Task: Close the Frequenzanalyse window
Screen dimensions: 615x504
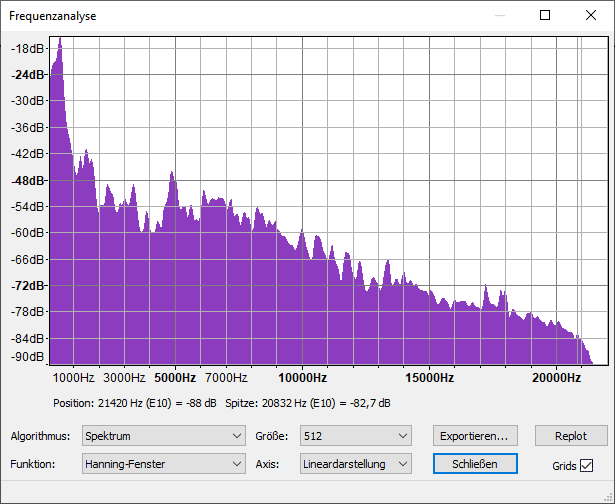Action: [591, 15]
